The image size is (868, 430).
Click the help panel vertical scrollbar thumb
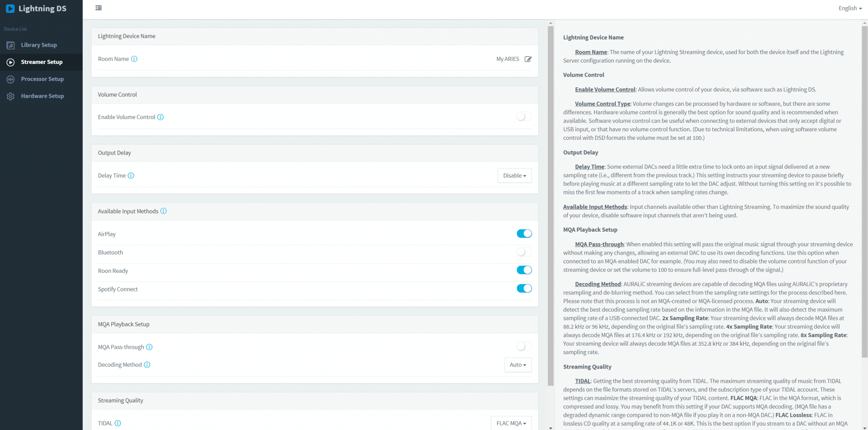pyautogui.click(x=865, y=192)
